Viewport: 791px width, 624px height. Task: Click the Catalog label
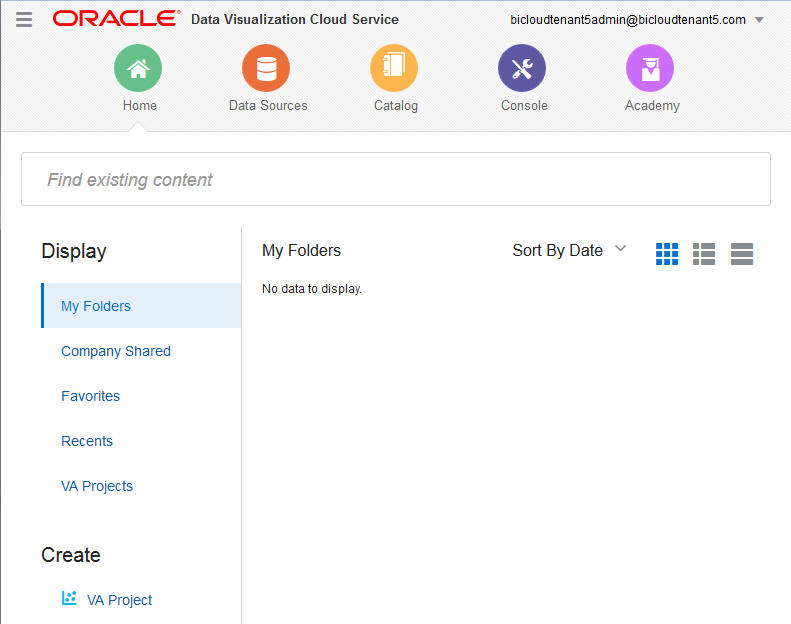(396, 105)
